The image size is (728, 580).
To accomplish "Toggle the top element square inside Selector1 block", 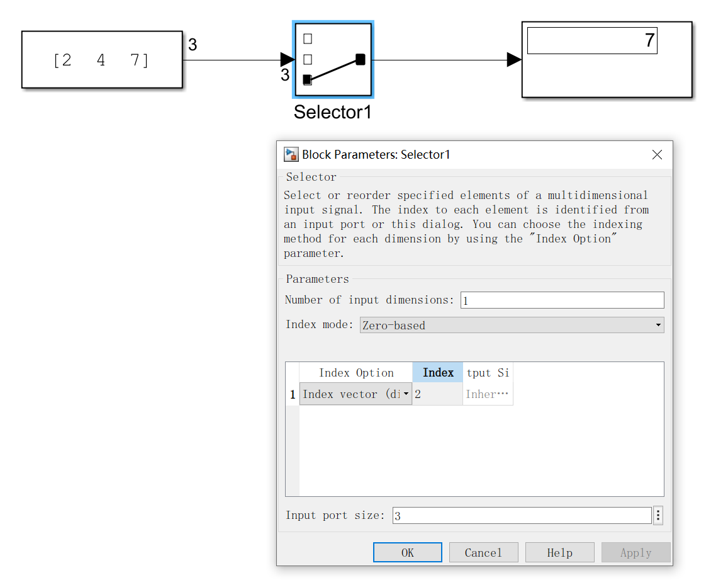I will point(306,38).
